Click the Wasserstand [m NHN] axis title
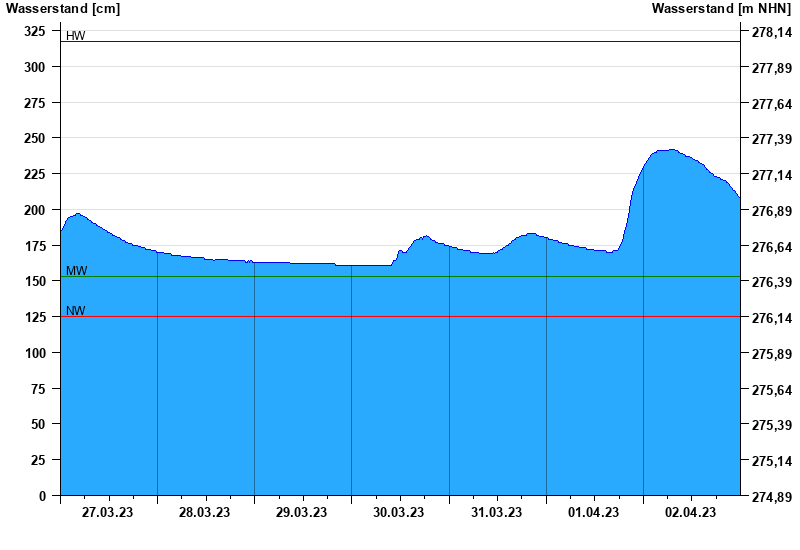Screen dimensions: 800x550 coord(721,8)
